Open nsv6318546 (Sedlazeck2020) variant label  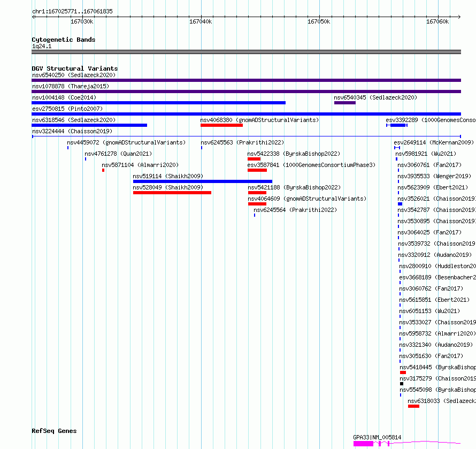(74, 120)
